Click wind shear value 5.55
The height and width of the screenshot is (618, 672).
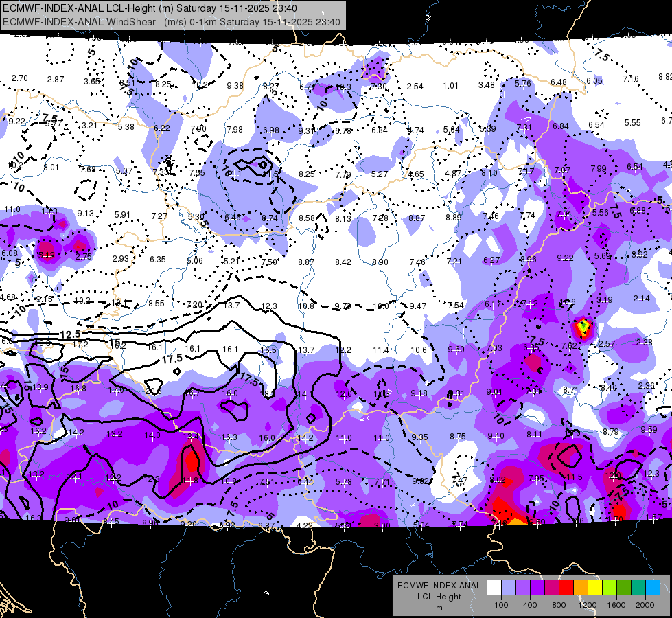pyautogui.click(x=633, y=123)
